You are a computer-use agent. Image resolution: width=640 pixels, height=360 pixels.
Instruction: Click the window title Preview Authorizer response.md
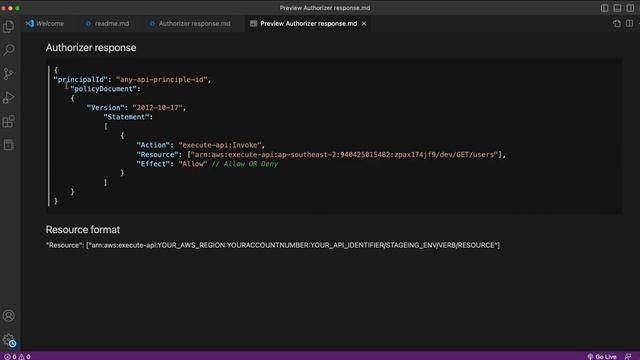pos(325,8)
